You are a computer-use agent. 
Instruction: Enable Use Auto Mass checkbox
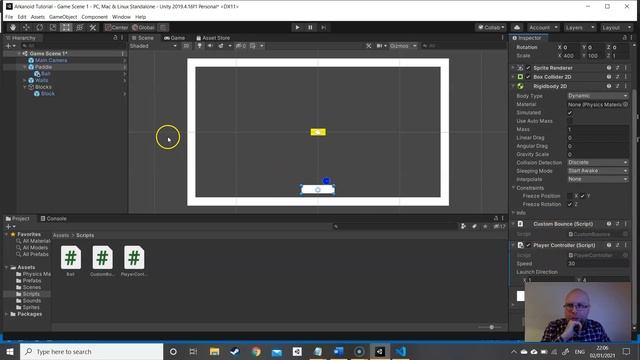pyautogui.click(x=570, y=121)
